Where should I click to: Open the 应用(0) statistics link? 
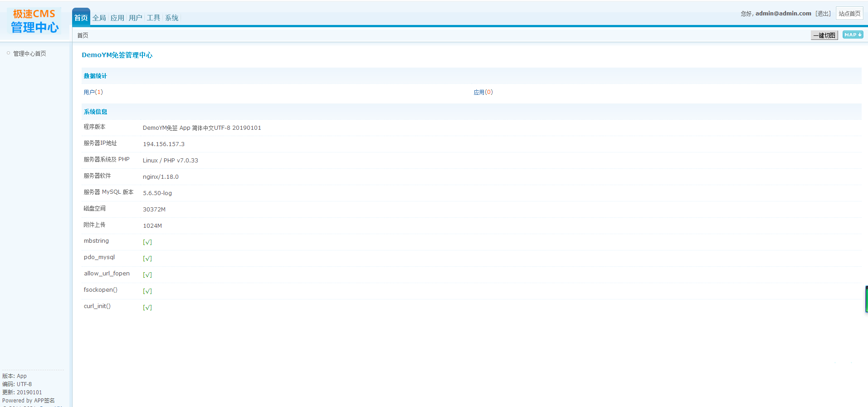tap(483, 92)
